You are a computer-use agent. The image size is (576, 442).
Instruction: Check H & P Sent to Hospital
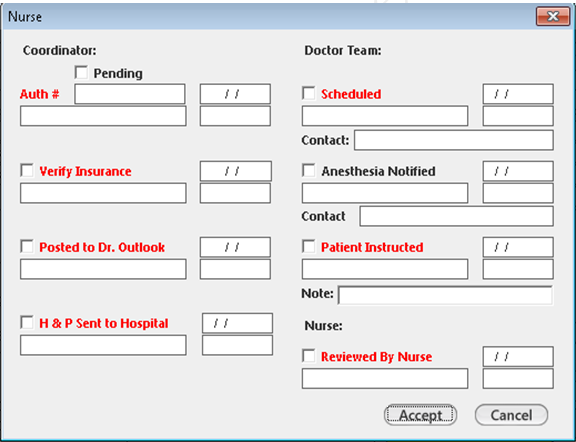tap(27, 323)
